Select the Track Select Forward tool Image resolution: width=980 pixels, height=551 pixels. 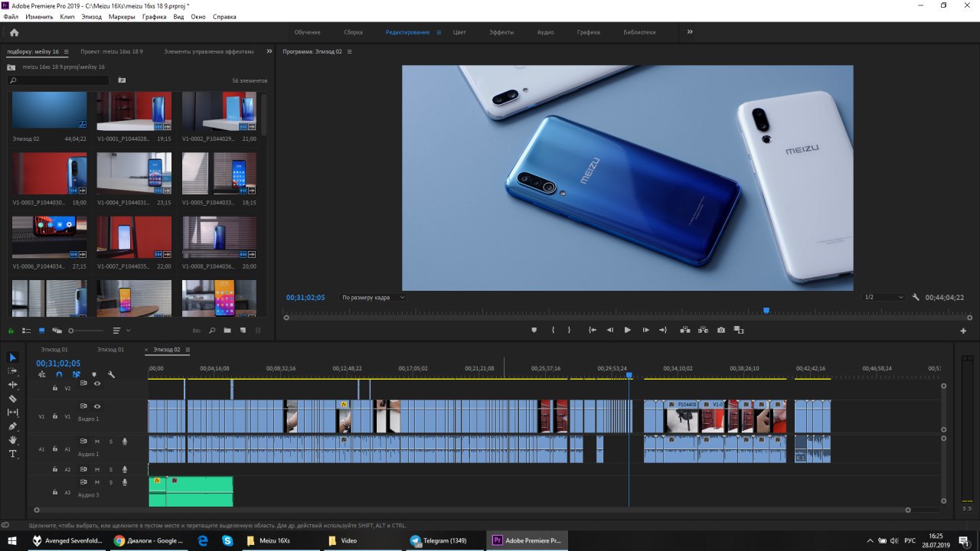[12, 371]
